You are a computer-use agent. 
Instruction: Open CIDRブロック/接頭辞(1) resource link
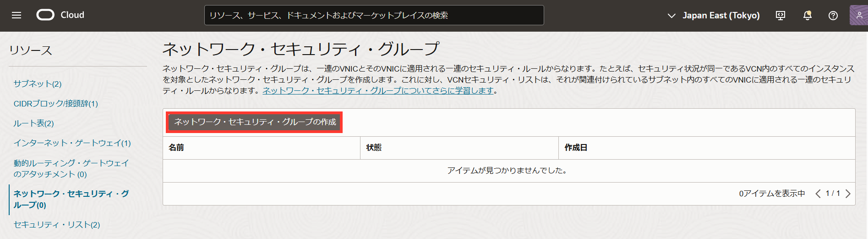[56, 104]
